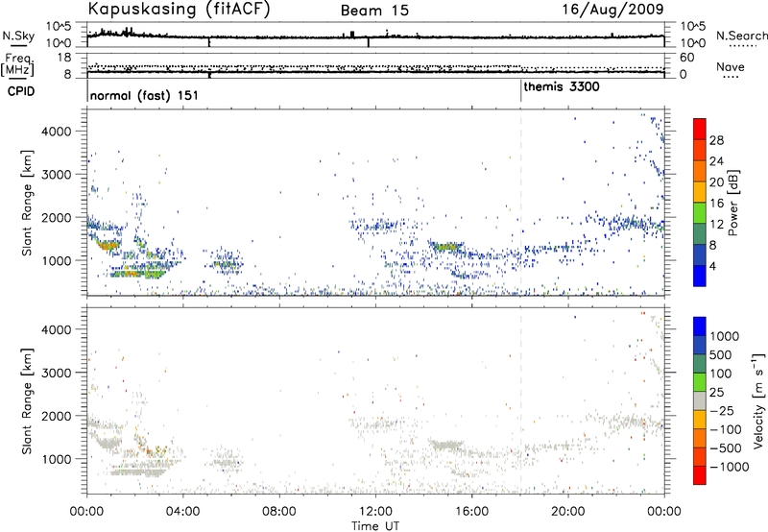Click the '16' label on Power color bar
Viewport: 768px width, 532px height.
(x=716, y=204)
